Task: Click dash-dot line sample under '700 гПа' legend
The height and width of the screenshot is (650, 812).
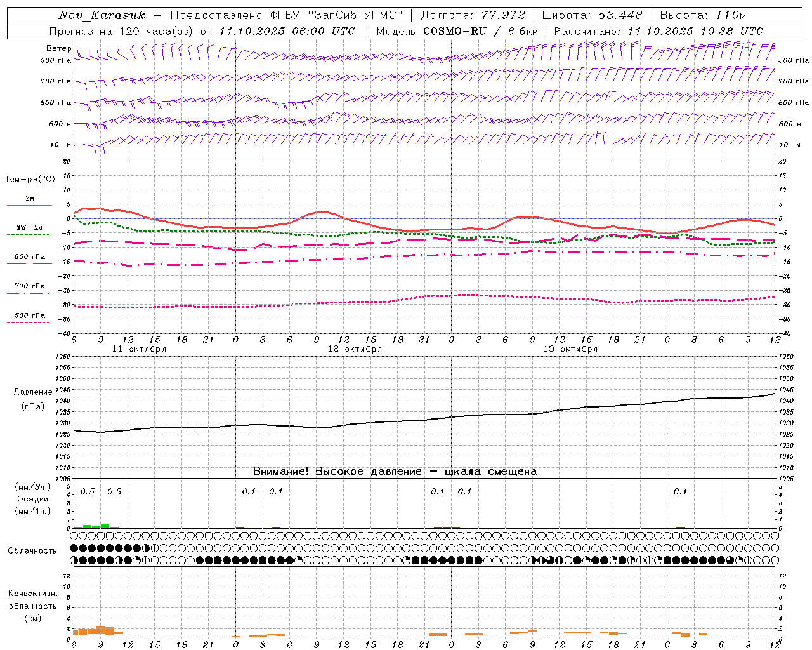Action: (x=29, y=294)
